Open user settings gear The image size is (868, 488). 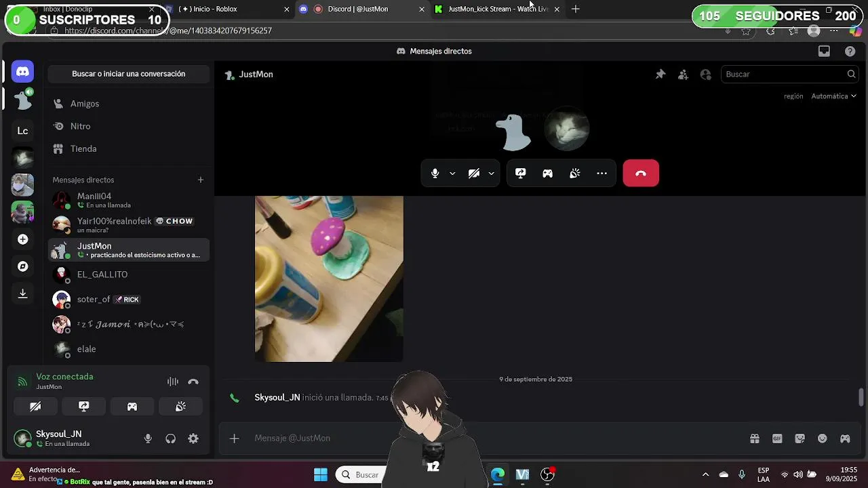click(193, 439)
